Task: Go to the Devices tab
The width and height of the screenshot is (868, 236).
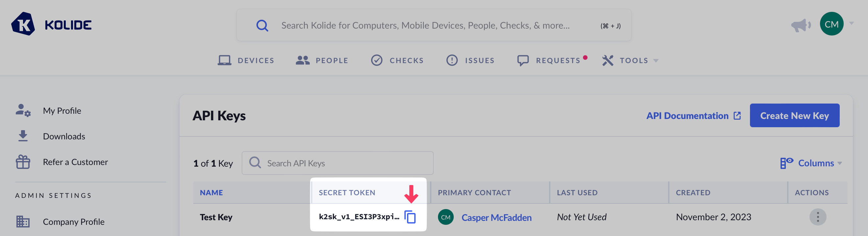Action: point(246,60)
